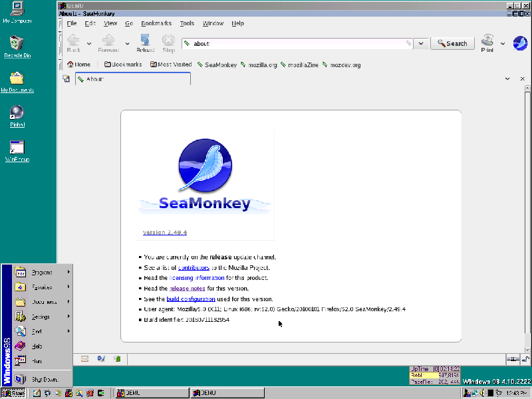The width and height of the screenshot is (532, 399).
Task: Open the Bookmarks folder in the bookmarks toolbar
Action: (123, 65)
